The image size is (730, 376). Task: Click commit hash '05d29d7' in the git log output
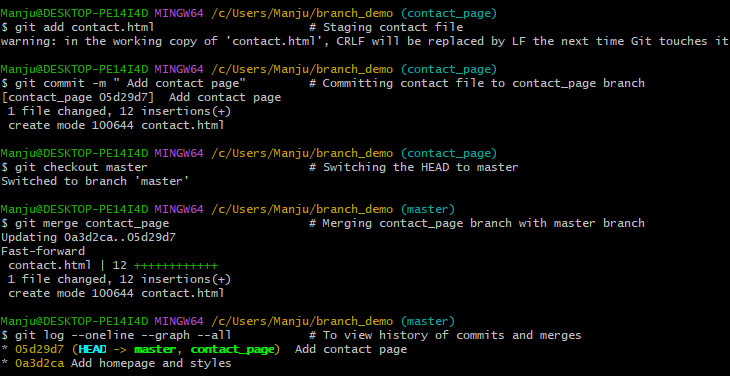[x=40, y=349]
